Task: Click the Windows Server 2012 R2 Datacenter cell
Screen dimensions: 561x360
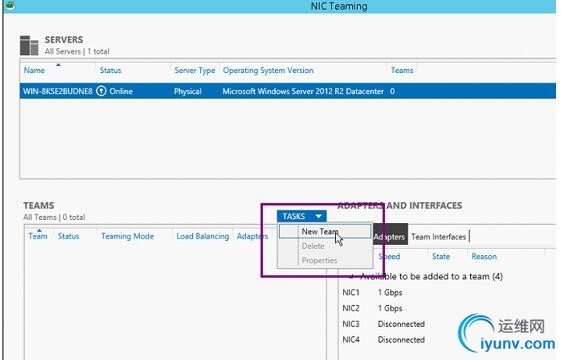Action: [303, 91]
